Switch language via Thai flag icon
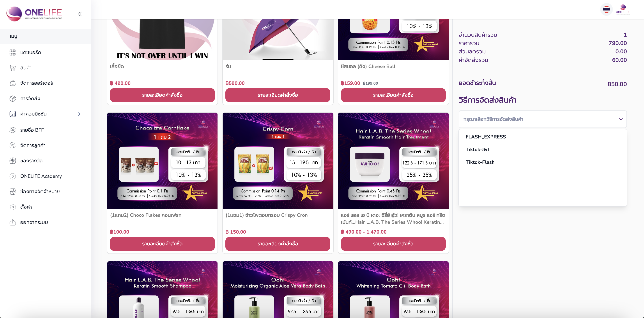 click(x=606, y=10)
